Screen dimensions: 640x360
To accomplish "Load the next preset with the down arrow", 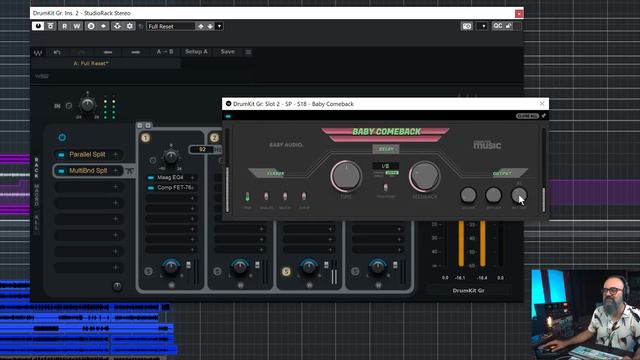I will (210, 26).
